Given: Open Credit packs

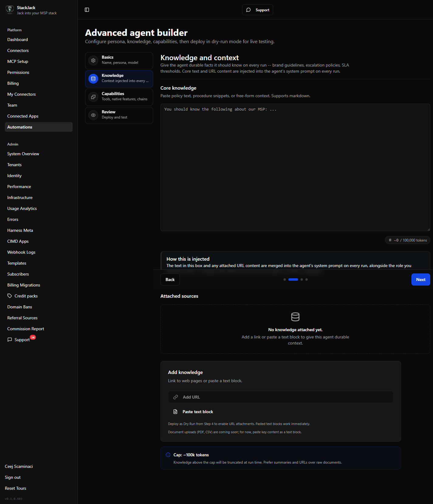Looking at the screenshot, I should click(39, 296).
